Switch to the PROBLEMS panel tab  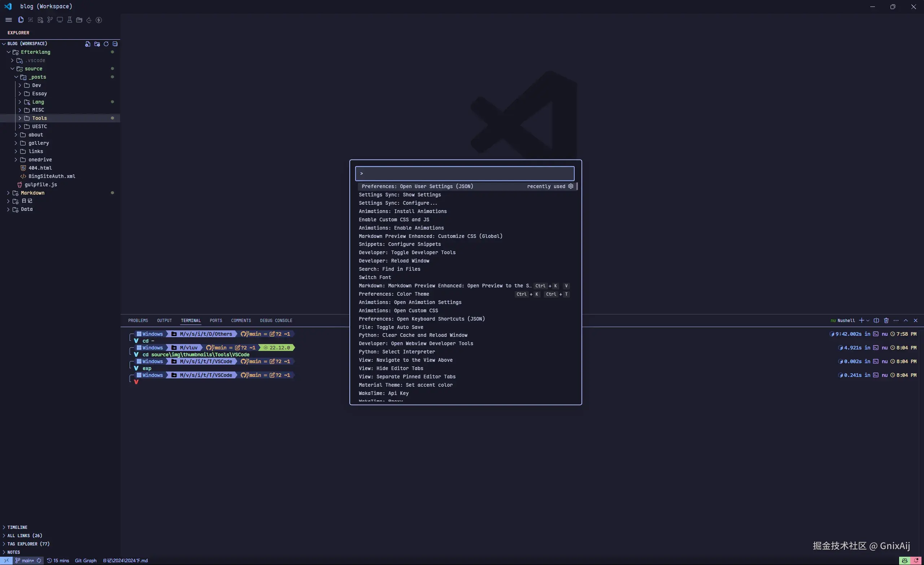[x=138, y=320]
